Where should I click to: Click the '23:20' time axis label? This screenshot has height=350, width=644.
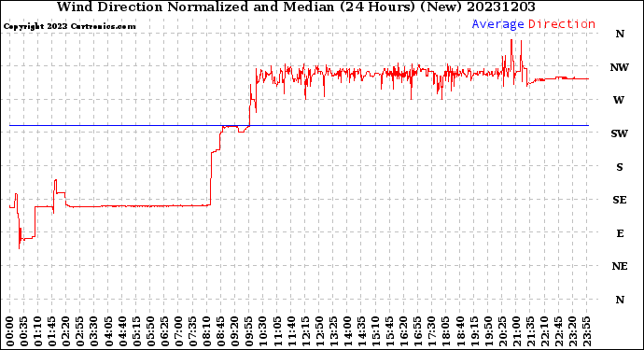pos(572,331)
